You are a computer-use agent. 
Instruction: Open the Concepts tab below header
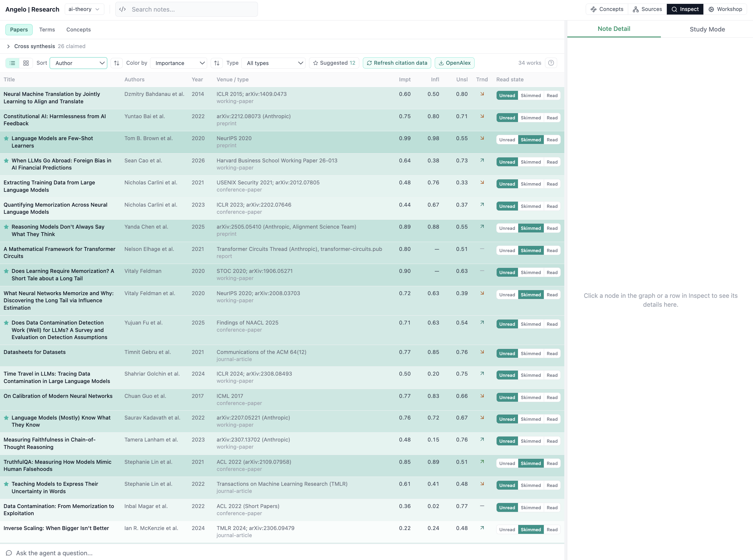coord(78,30)
